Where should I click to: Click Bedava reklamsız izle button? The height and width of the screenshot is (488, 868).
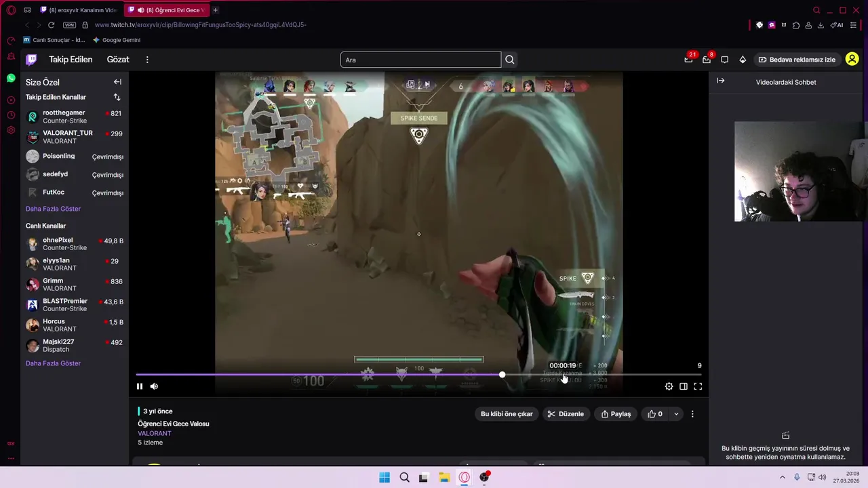[x=796, y=60]
